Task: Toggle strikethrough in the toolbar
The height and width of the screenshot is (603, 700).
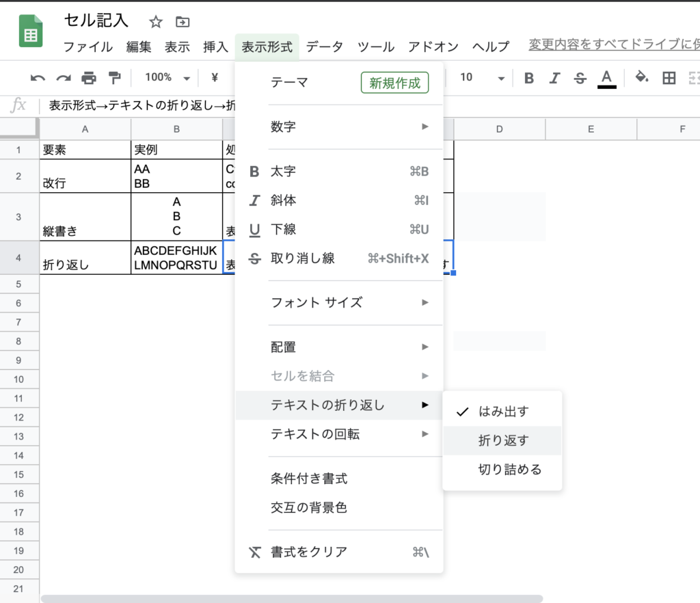Action: point(580,78)
